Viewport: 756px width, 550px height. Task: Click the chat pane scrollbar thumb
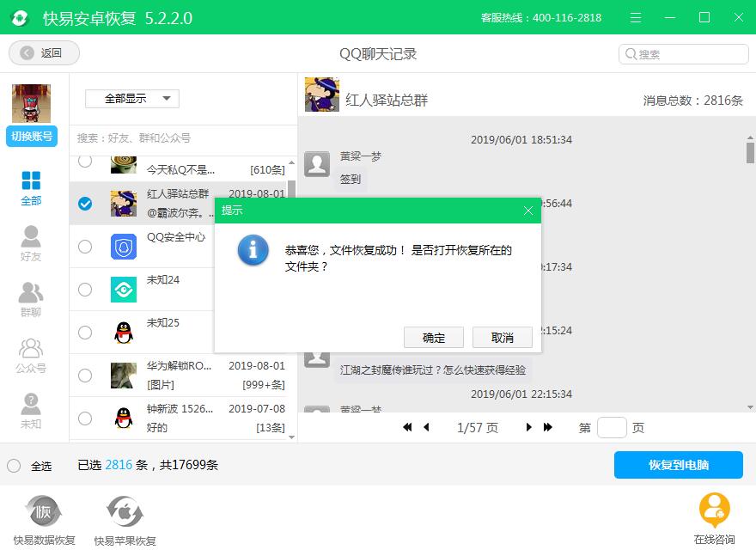coord(750,152)
